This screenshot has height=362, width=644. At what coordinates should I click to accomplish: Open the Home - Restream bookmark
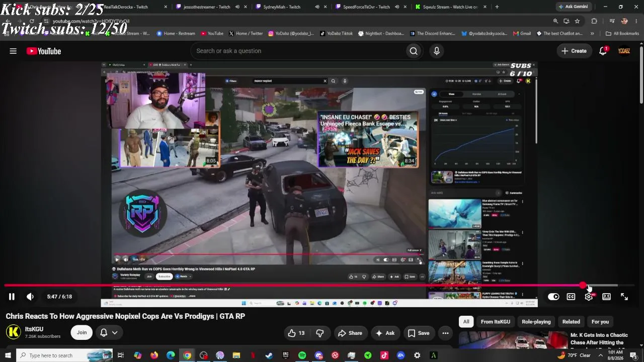coord(176,34)
